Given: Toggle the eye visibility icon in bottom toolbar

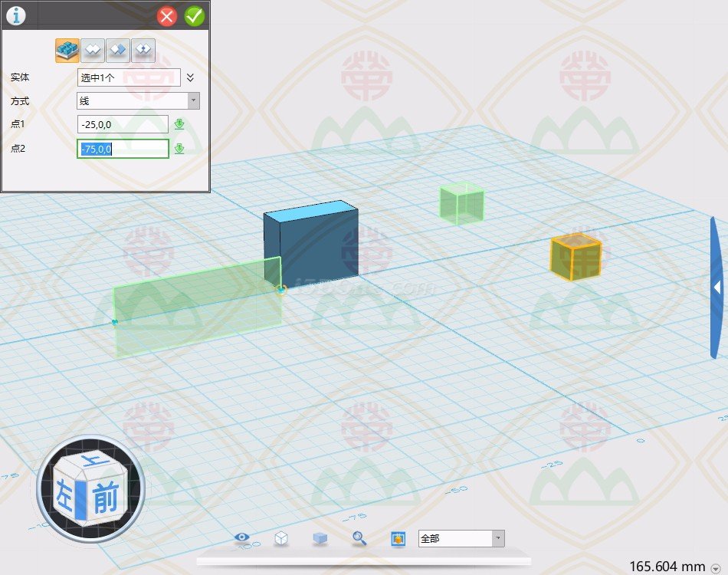Looking at the screenshot, I should tap(243, 538).
